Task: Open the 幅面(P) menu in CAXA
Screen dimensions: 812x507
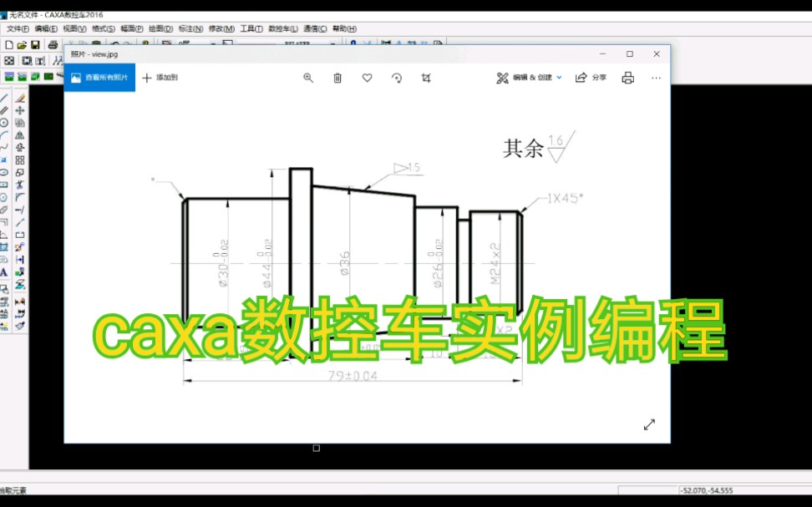Action: click(x=131, y=28)
